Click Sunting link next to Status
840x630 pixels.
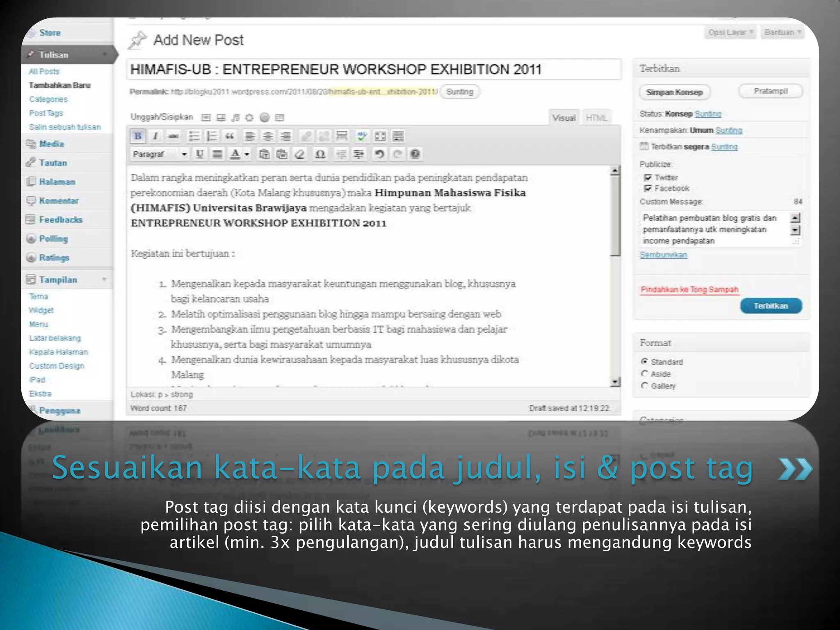point(708,114)
